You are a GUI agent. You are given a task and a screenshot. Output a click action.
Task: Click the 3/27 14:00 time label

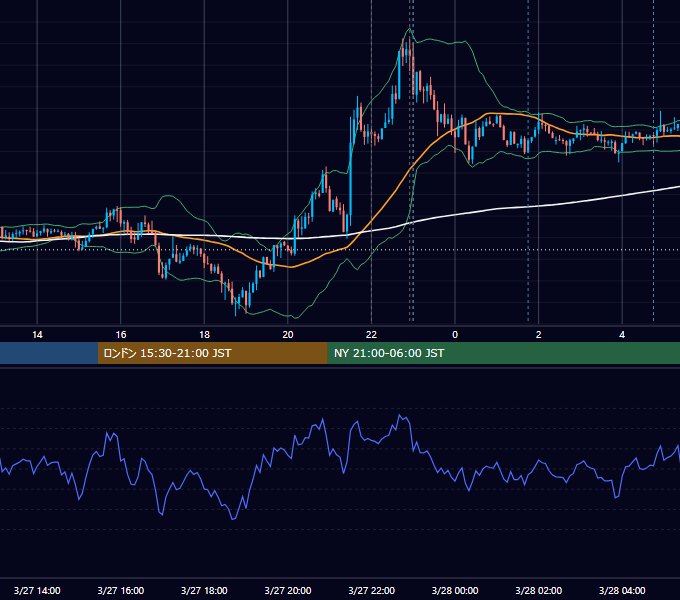tap(37, 590)
